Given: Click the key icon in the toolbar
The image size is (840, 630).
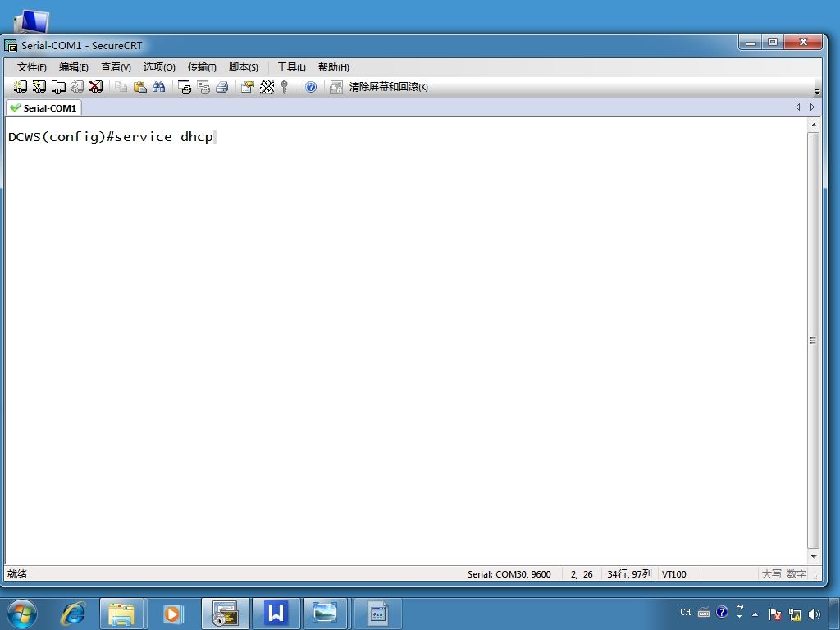Looking at the screenshot, I should tap(285, 87).
